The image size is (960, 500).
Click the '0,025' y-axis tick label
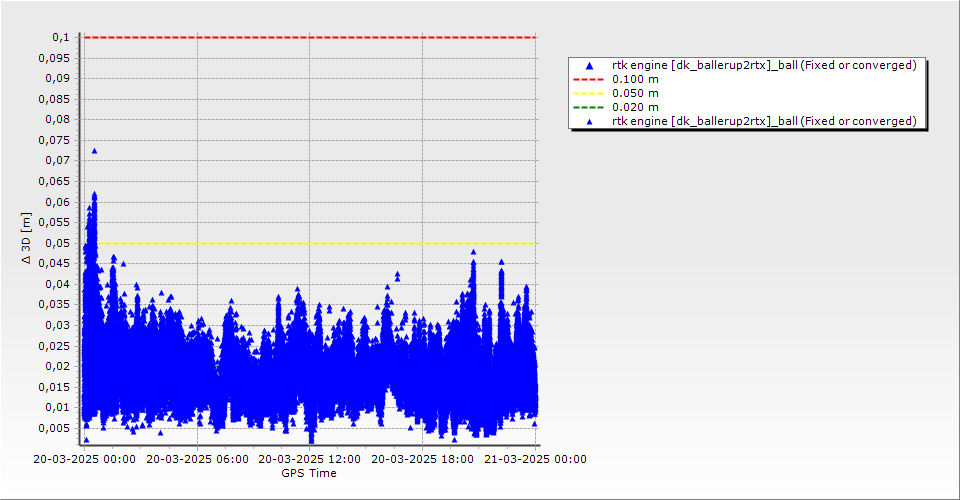(54, 346)
